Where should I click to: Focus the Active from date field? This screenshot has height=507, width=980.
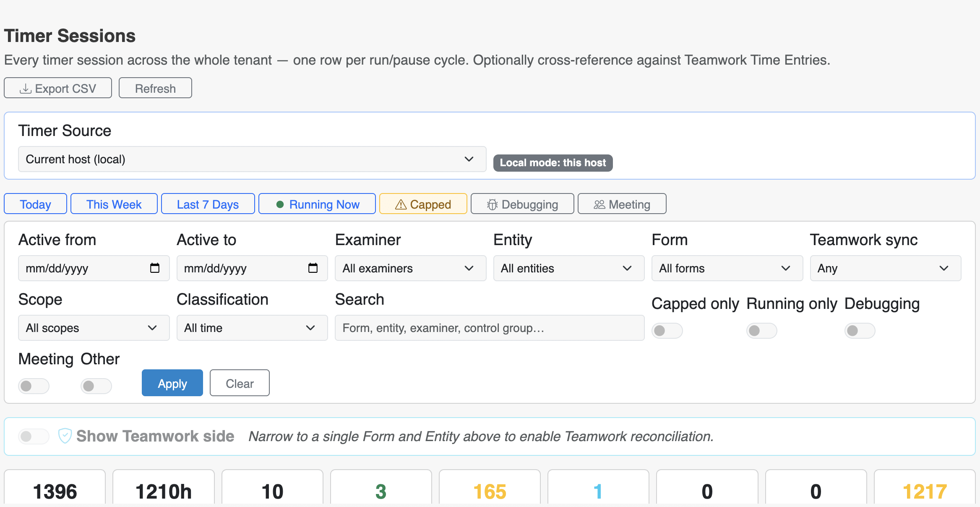tap(94, 268)
